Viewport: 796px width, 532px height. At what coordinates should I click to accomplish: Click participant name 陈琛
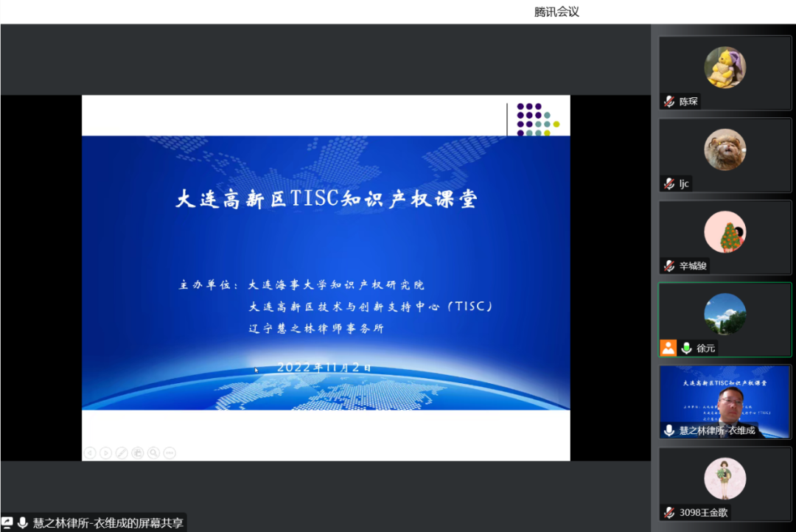click(688, 102)
